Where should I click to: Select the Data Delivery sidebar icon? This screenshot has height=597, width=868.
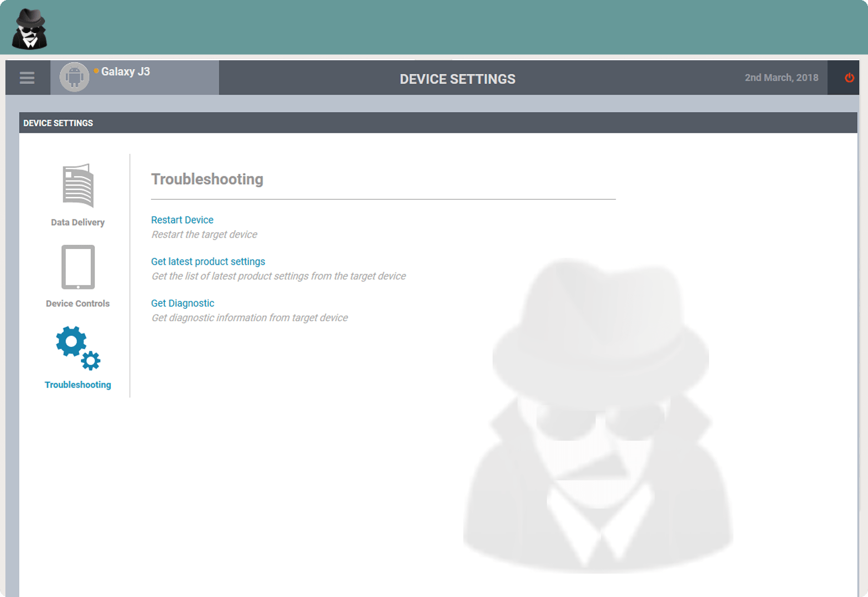[x=78, y=185]
